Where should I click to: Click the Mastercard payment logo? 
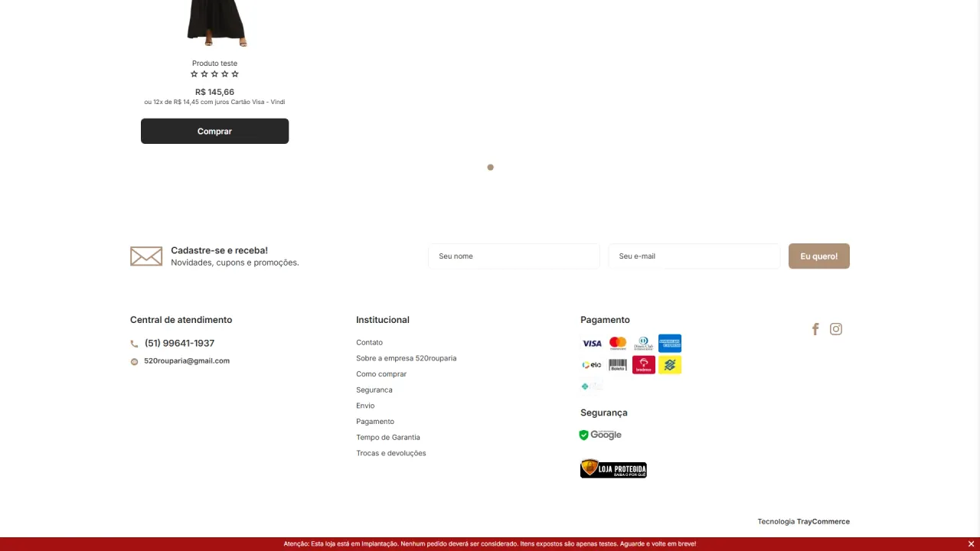point(618,344)
